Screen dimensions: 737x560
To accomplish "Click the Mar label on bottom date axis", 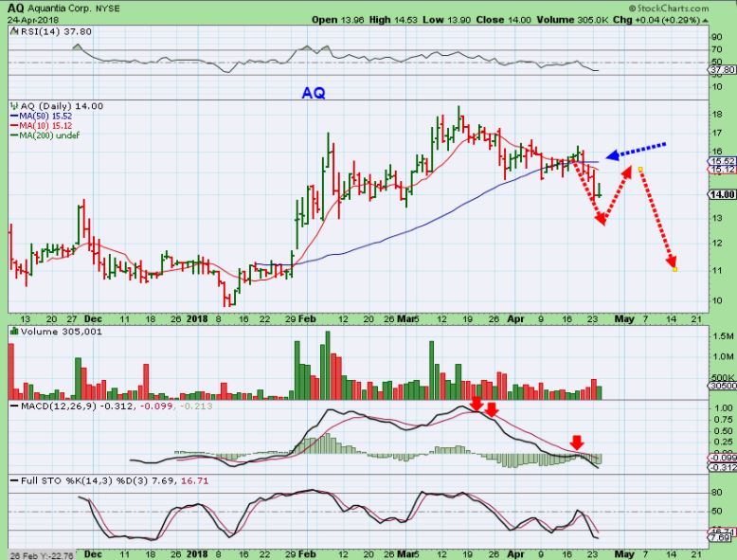I will coord(406,554).
